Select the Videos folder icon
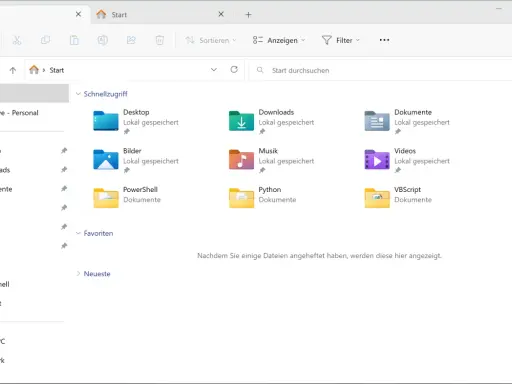Screen dimensions: 512x384 (x=377, y=159)
